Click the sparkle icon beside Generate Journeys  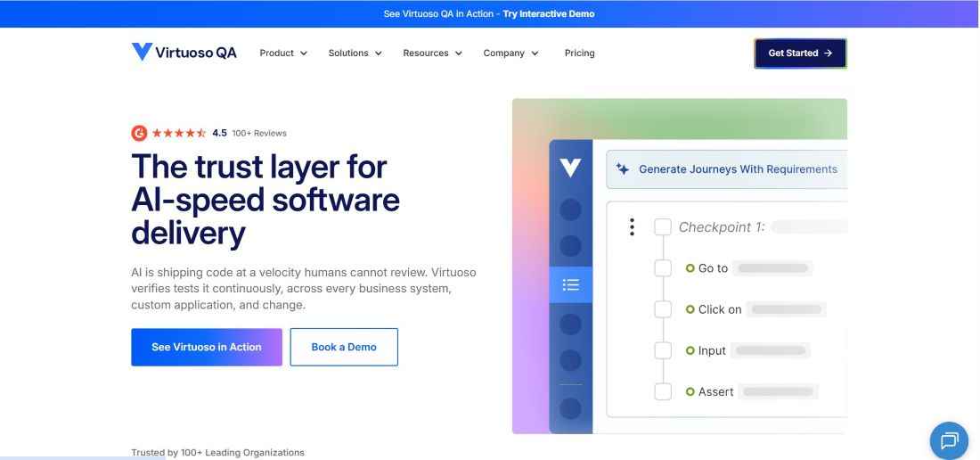tap(623, 168)
